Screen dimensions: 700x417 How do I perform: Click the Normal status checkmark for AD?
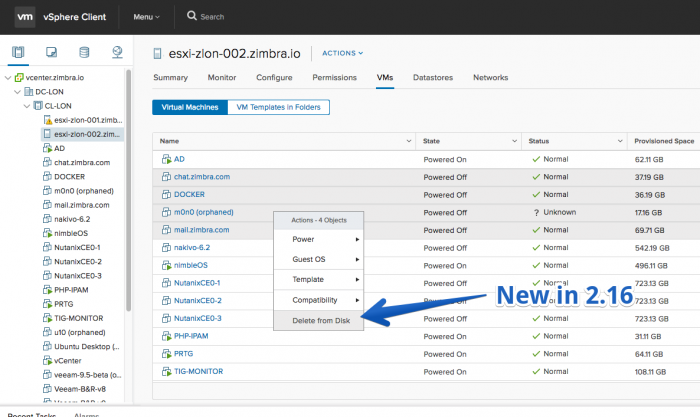(536, 159)
